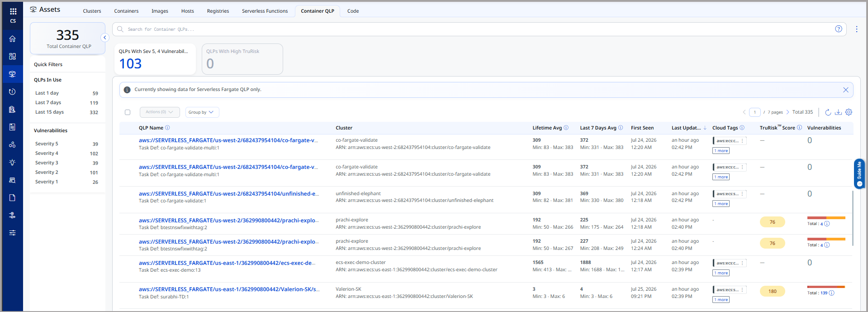Viewport: 868px width, 312px height.
Task: Expand cloud tag menu for Valerion-SK row
Action: click(x=742, y=290)
